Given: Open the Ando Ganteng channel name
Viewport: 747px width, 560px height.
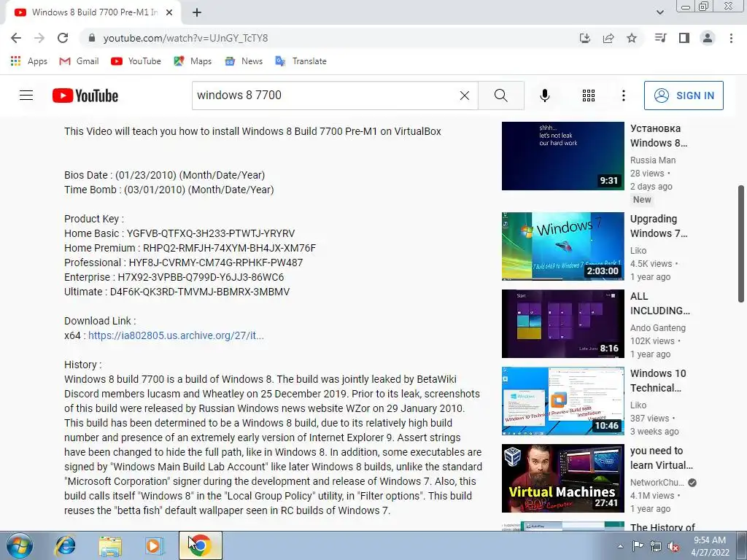Looking at the screenshot, I should coord(658,327).
